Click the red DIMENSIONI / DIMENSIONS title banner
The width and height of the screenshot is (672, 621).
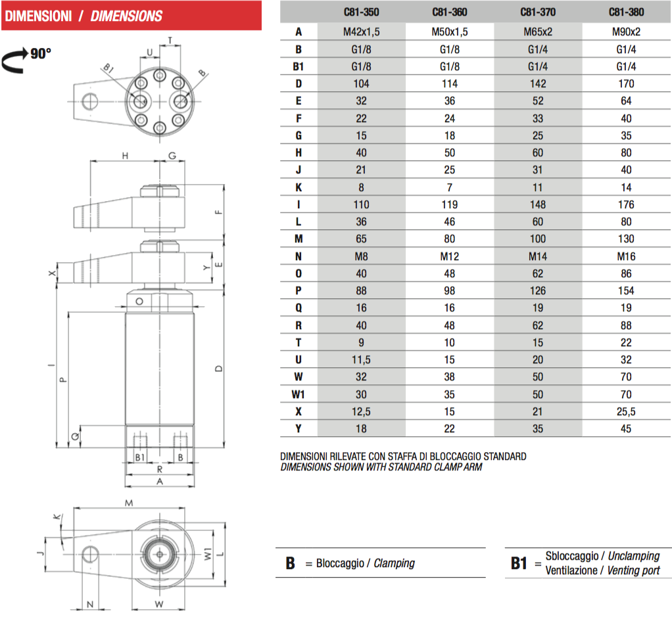(x=132, y=16)
